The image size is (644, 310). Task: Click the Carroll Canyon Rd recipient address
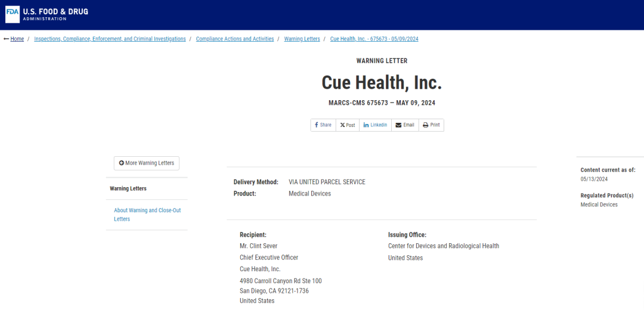280,281
